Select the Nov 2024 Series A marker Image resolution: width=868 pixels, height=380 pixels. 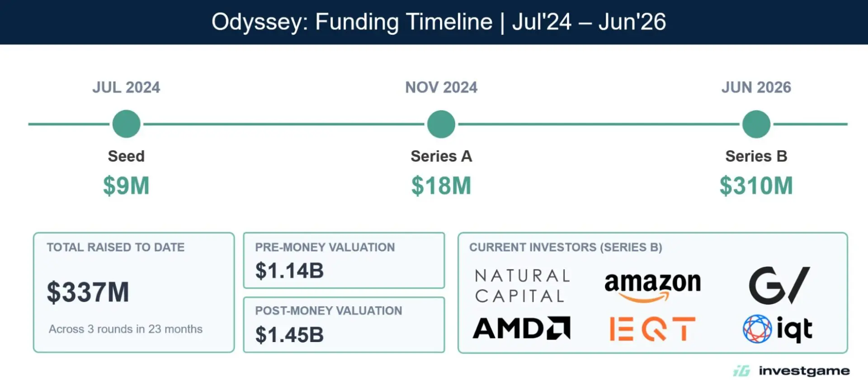click(441, 124)
